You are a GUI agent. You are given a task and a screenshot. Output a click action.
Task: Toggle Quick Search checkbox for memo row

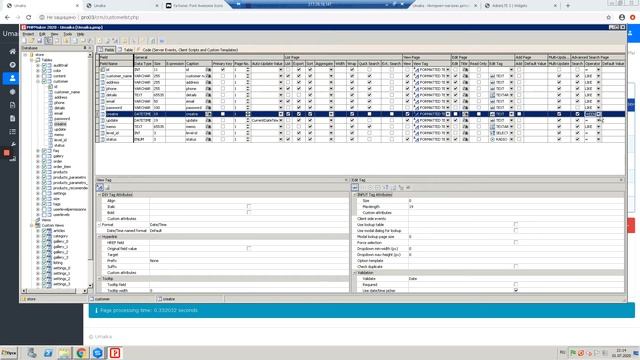tap(369, 127)
